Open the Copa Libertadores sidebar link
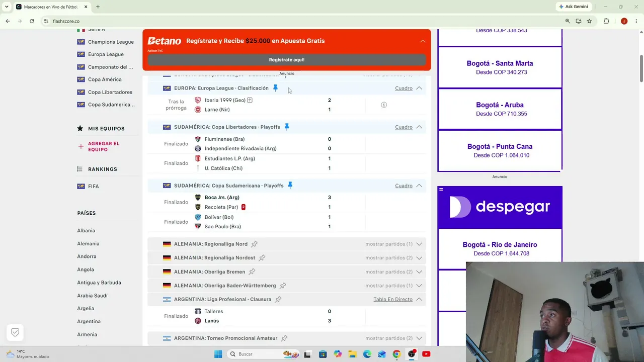Screen dimensions: 644x362 click(x=110, y=92)
